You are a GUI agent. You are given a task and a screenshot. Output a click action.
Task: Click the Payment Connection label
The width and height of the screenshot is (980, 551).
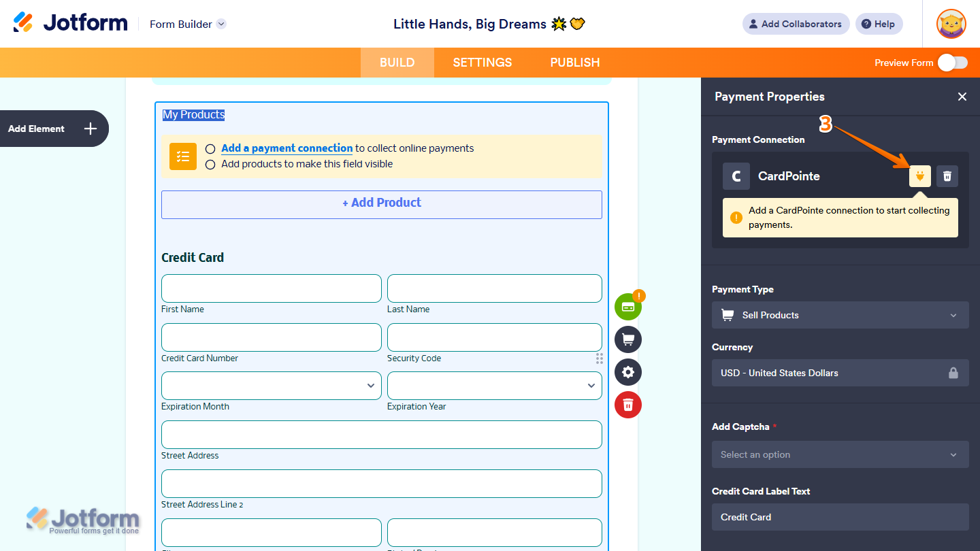(758, 139)
